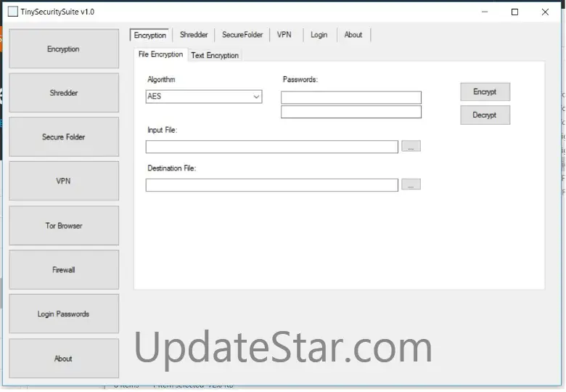This screenshot has height=392, width=566.
Task: Browse for the destination file
Action: coord(411,184)
